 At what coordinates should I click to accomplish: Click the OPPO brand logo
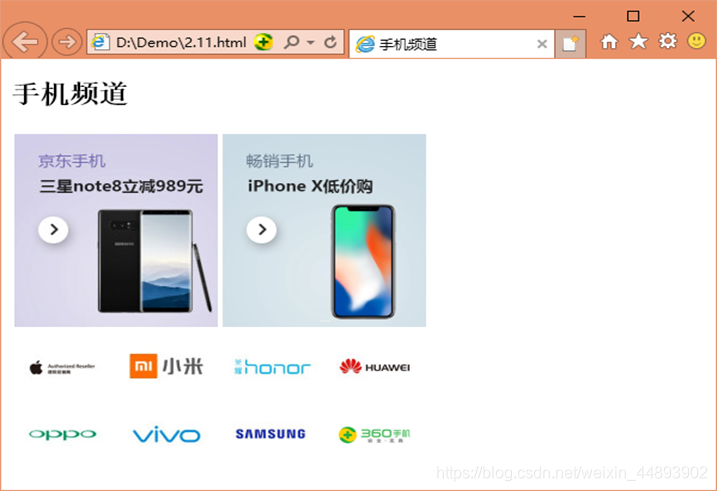click(63, 434)
